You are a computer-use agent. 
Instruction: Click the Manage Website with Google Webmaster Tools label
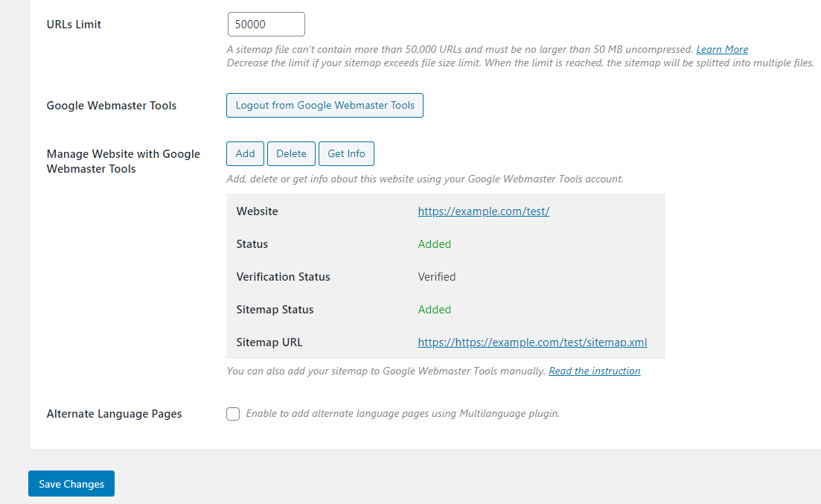click(123, 162)
